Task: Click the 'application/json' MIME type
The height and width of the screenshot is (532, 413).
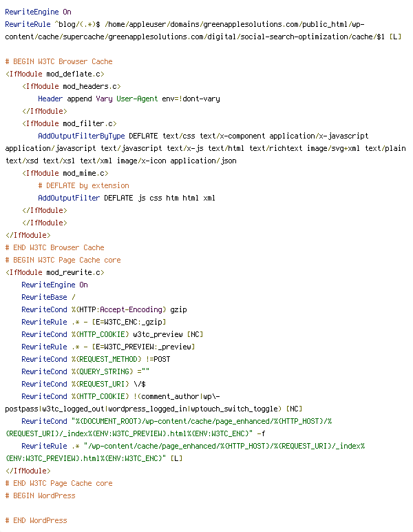Action: (203, 161)
